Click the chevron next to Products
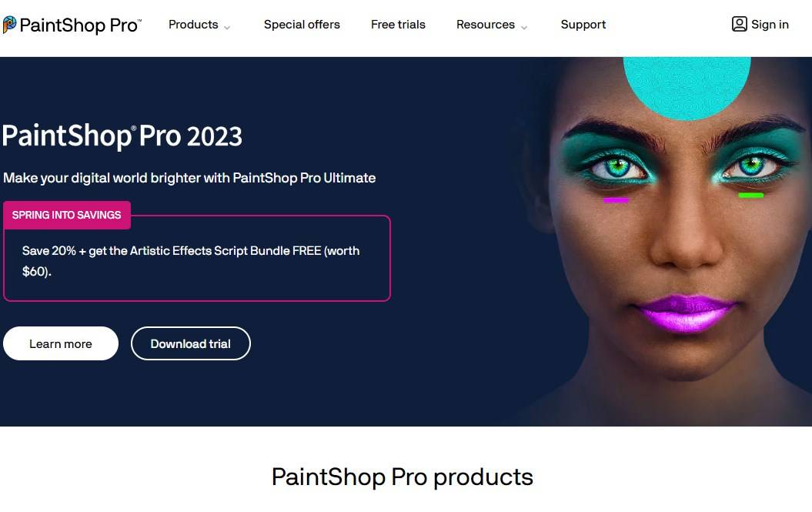 [x=227, y=27]
